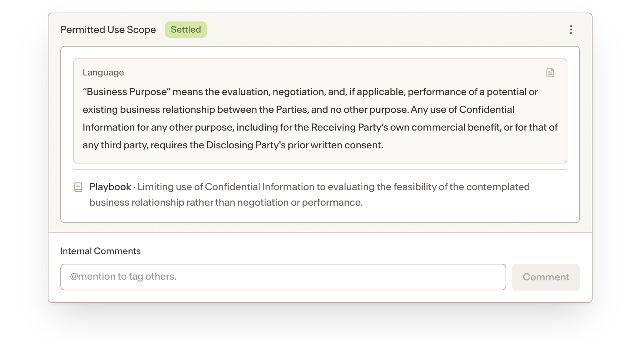Select the Permitted Use Scope title
Viewport: 644px width, 344px height.
108,30
